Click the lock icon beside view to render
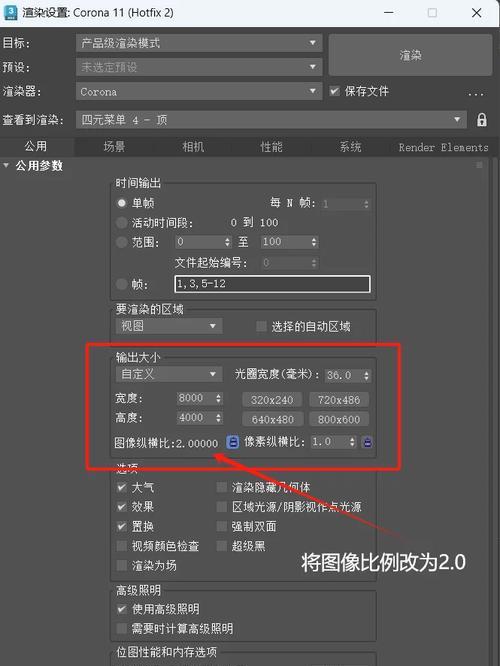Screen dimensions: 500x666 click(x=481, y=120)
